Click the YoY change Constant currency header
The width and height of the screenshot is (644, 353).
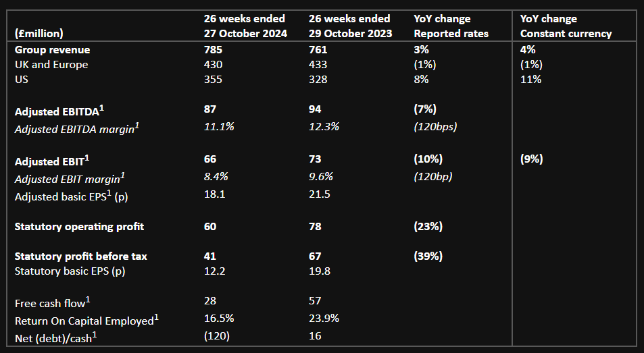coord(566,26)
